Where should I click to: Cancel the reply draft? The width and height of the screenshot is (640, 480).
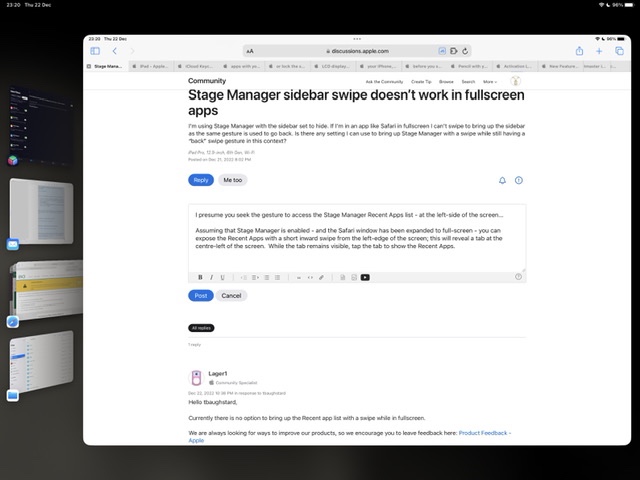(231, 296)
